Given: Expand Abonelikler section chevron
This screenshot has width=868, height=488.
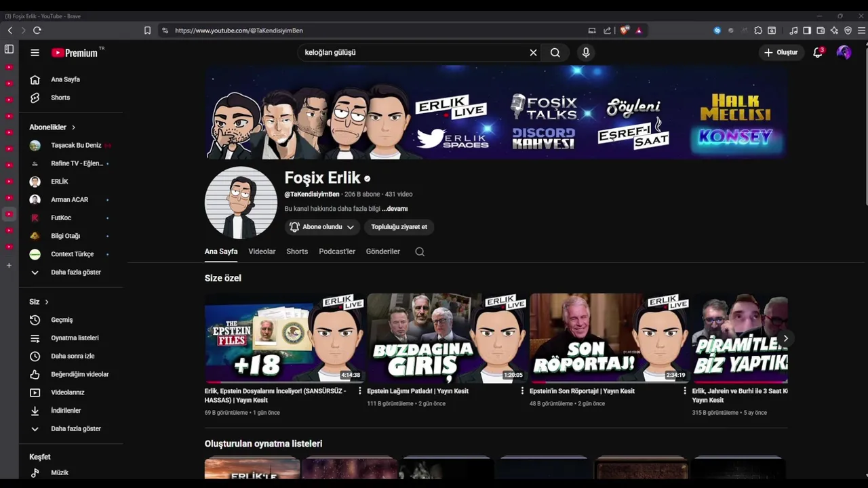Looking at the screenshot, I should tap(73, 127).
